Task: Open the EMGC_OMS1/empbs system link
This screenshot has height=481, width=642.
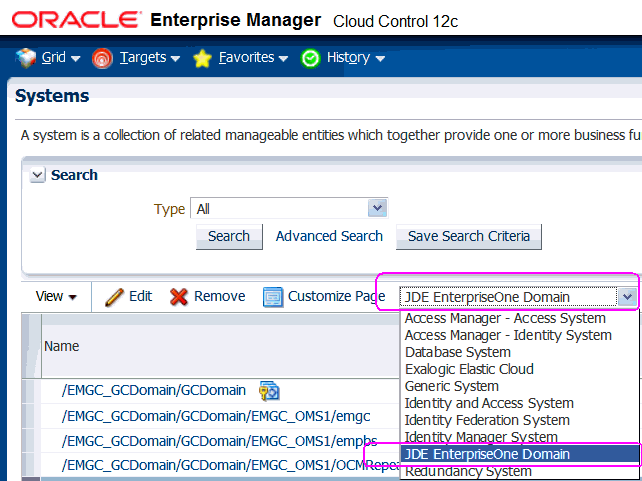Action: point(219,442)
